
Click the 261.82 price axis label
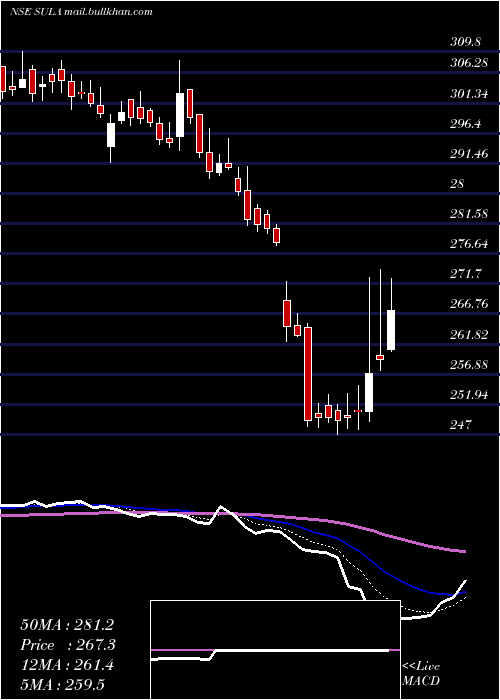coord(468,334)
